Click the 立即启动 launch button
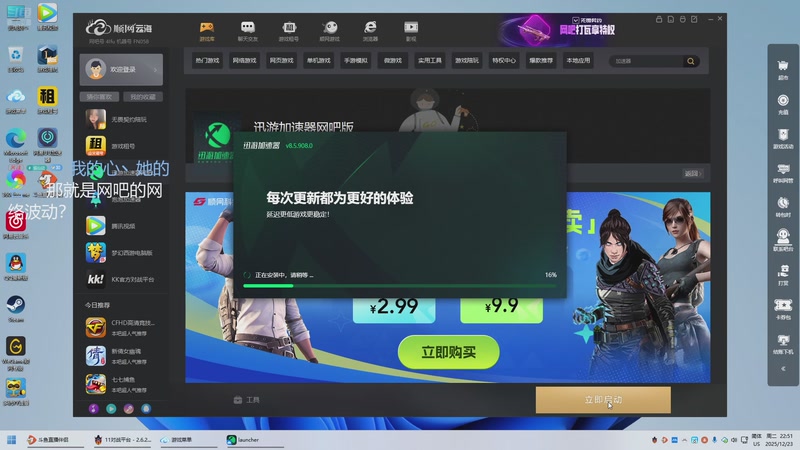 603,400
